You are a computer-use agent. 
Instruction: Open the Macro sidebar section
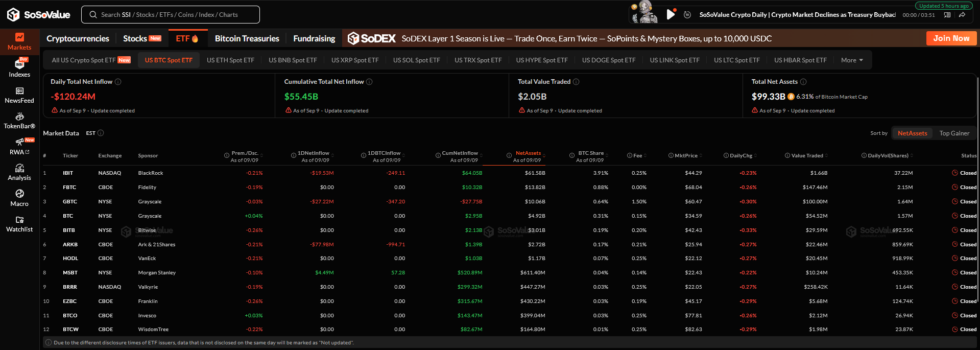19,198
